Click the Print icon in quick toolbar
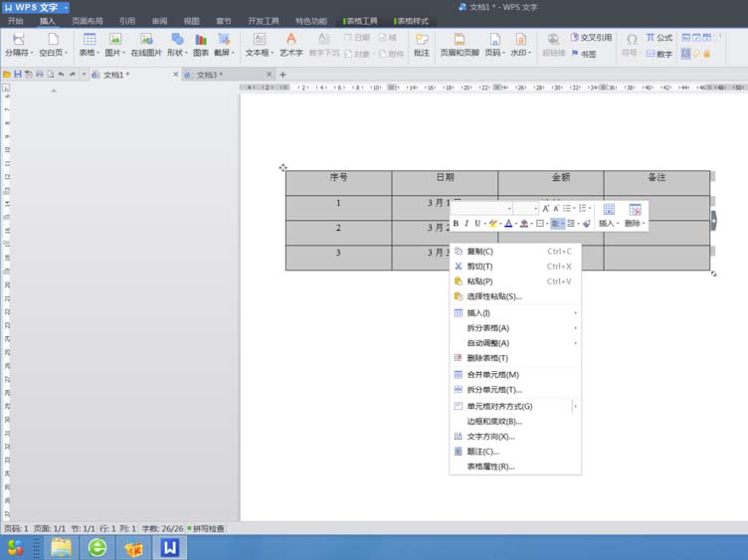This screenshot has height=560, width=748. 40,75
